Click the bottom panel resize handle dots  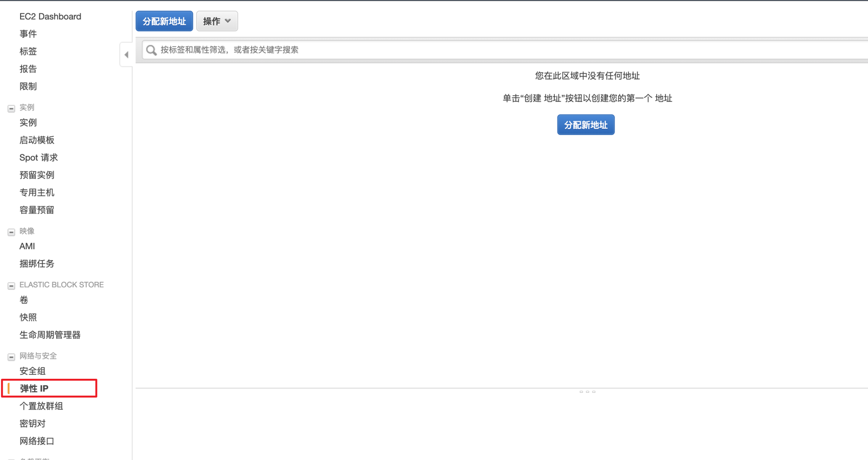[587, 391]
